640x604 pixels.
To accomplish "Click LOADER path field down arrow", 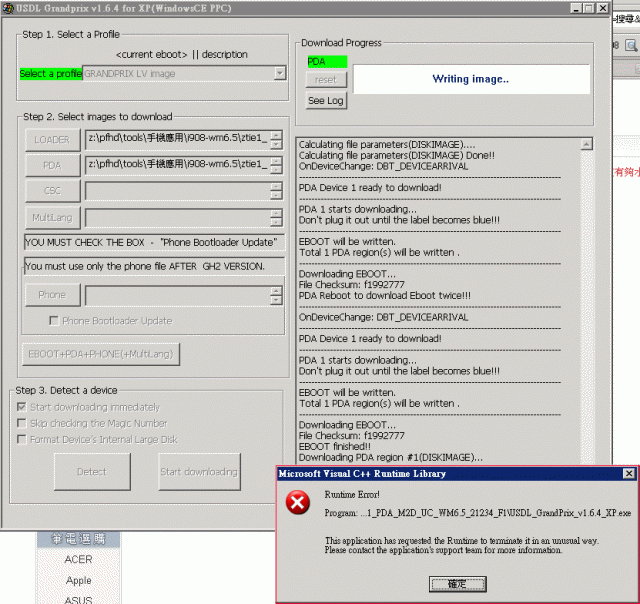I will click(x=276, y=144).
